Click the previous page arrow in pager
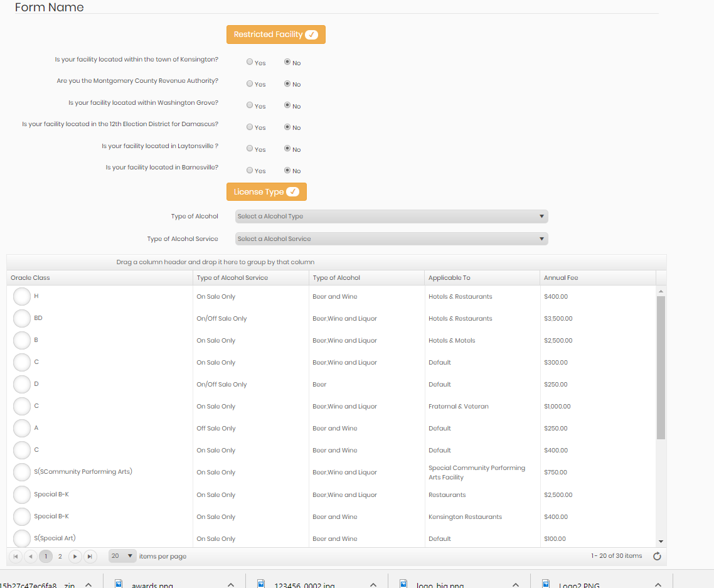Image resolution: width=714 pixels, height=588 pixels. tap(30, 556)
